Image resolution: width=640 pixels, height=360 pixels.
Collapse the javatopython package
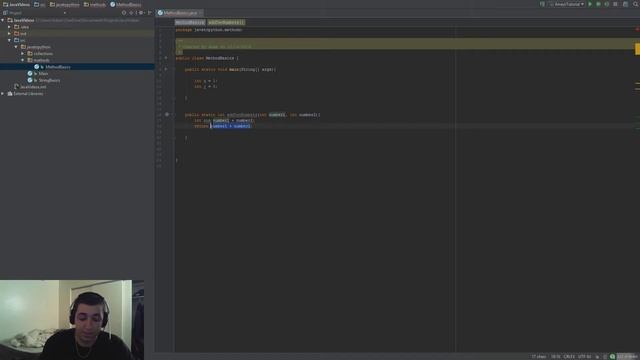pos(16,47)
